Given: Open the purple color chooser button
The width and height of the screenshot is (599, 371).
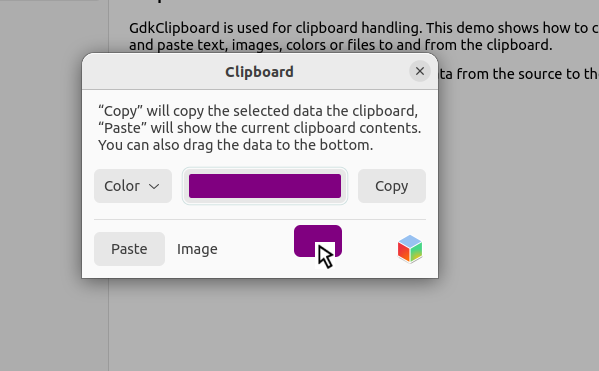Looking at the screenshot, I should point(265,186).
